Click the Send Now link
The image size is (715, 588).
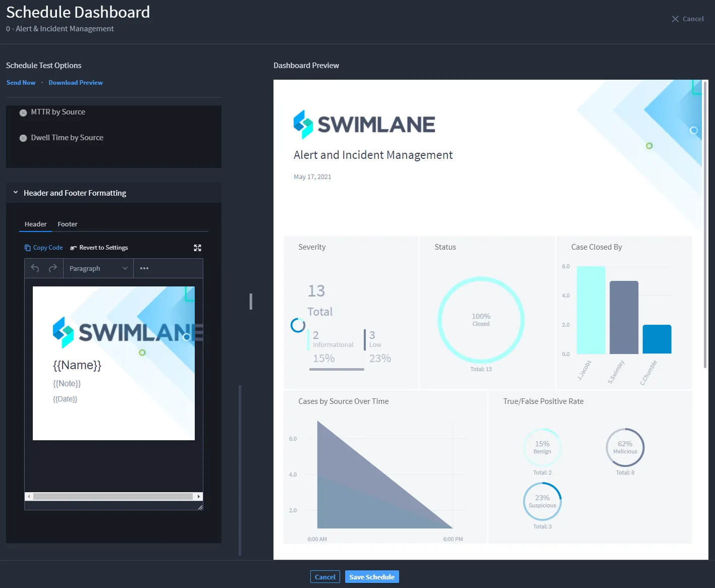click(21, 83)
